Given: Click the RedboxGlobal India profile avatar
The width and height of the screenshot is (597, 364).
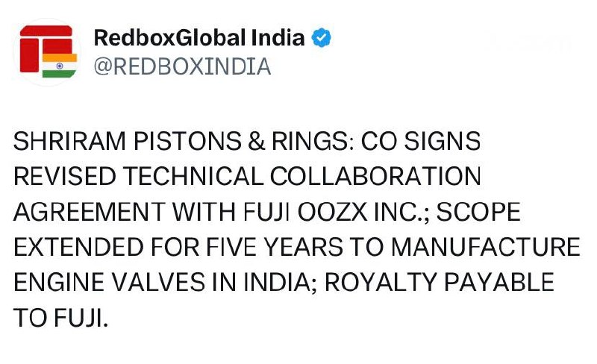Looking at the screenshot, I should (x=47, y=52).
